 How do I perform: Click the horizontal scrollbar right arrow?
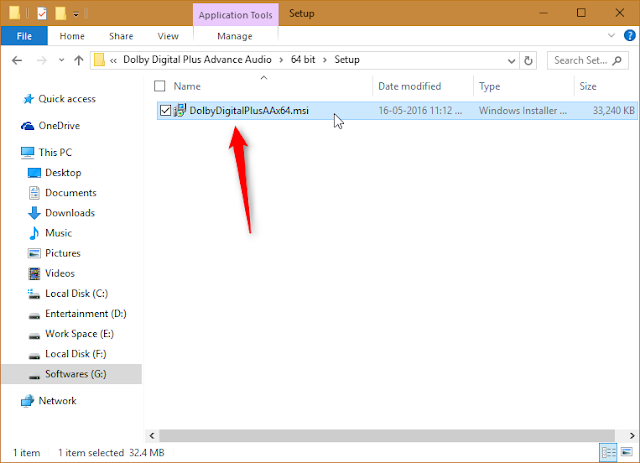[x=632, y=436]
